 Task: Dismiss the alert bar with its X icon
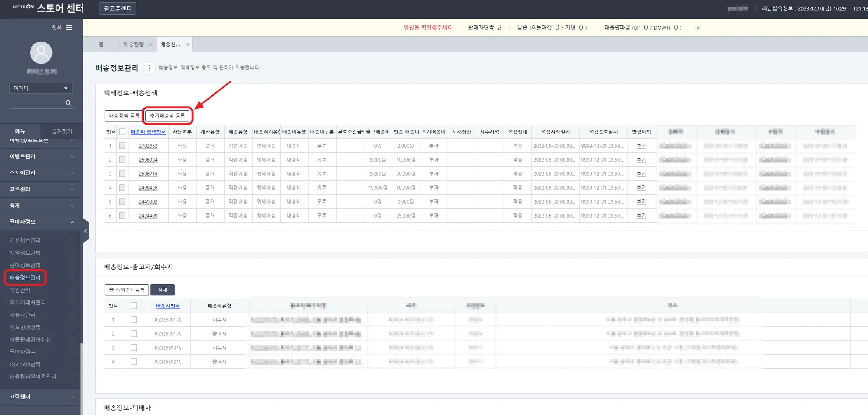(x=698, y=28)
